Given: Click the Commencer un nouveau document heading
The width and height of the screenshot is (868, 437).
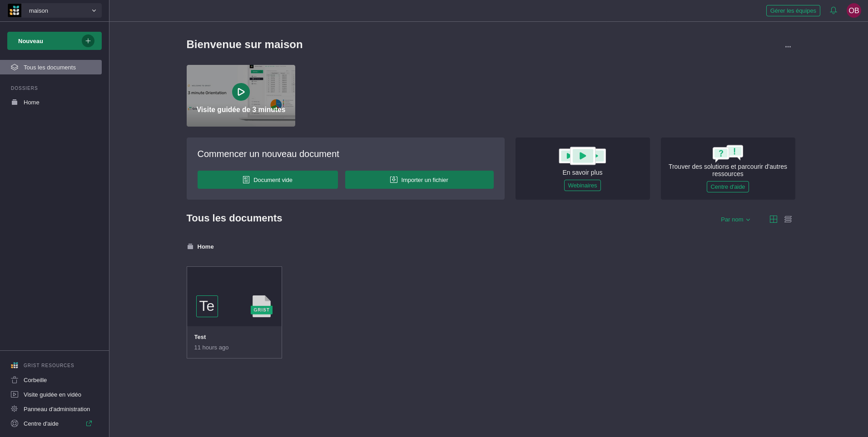Looking at the screenshot, I should (x=268, y=154).
